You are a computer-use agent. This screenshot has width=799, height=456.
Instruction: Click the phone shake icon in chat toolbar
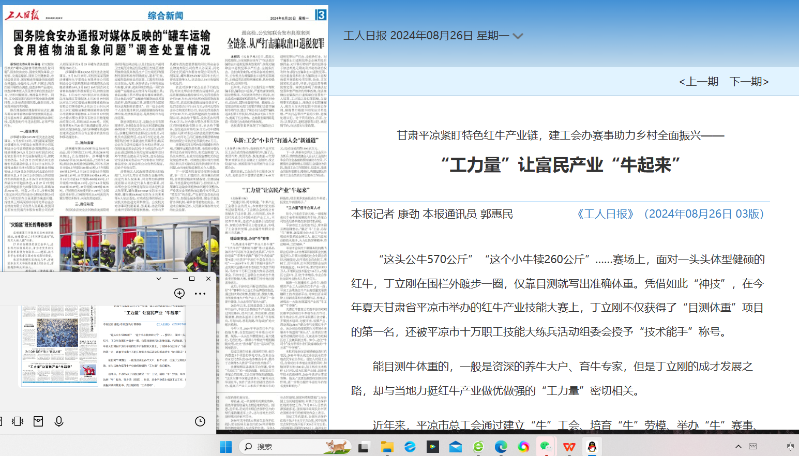point(17,422)
